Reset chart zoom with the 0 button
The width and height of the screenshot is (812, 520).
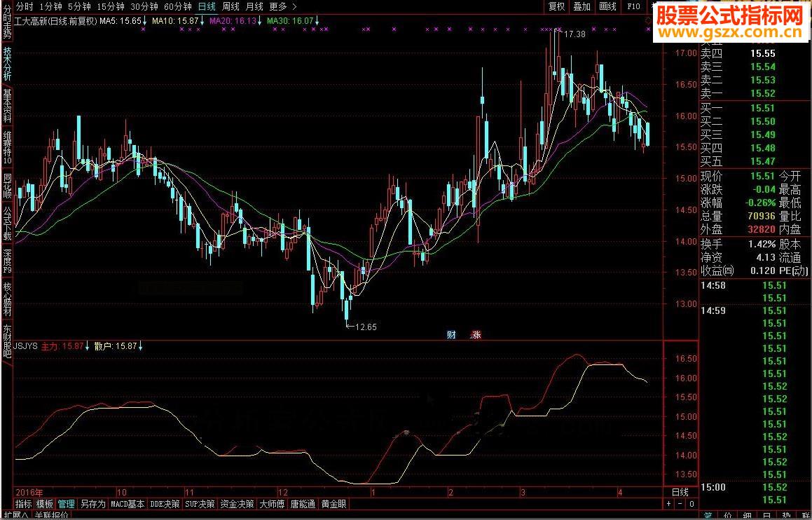coord(692,504)
